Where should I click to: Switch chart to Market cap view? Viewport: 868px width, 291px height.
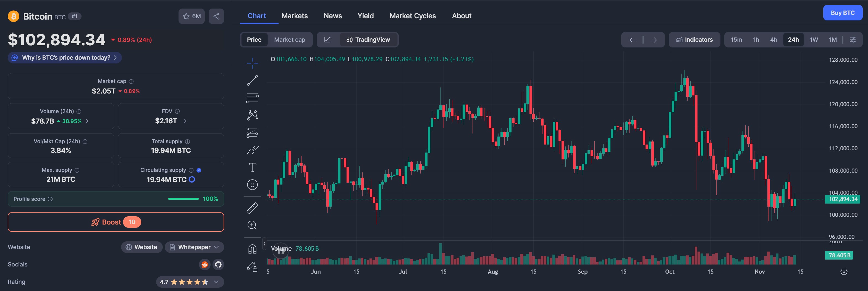tap(289, 40)
